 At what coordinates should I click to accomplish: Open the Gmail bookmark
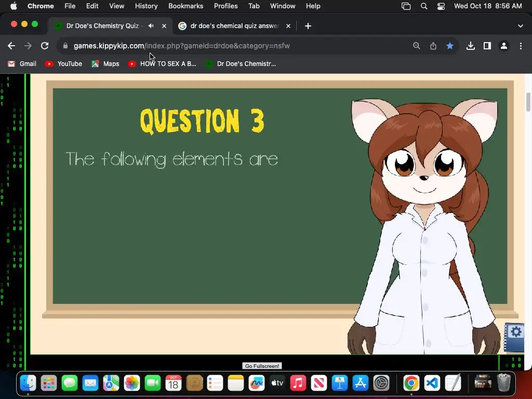[22, 64]
